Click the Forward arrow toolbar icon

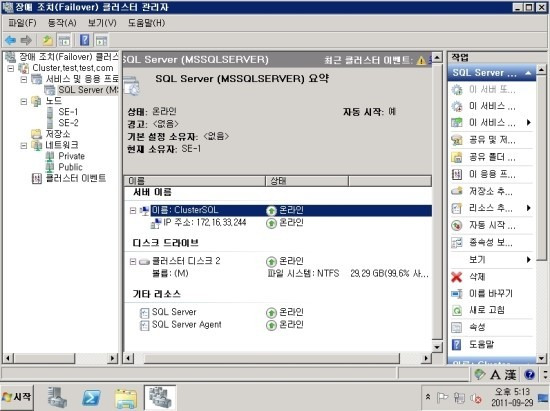pyautogui.click(x=26, y=40)
